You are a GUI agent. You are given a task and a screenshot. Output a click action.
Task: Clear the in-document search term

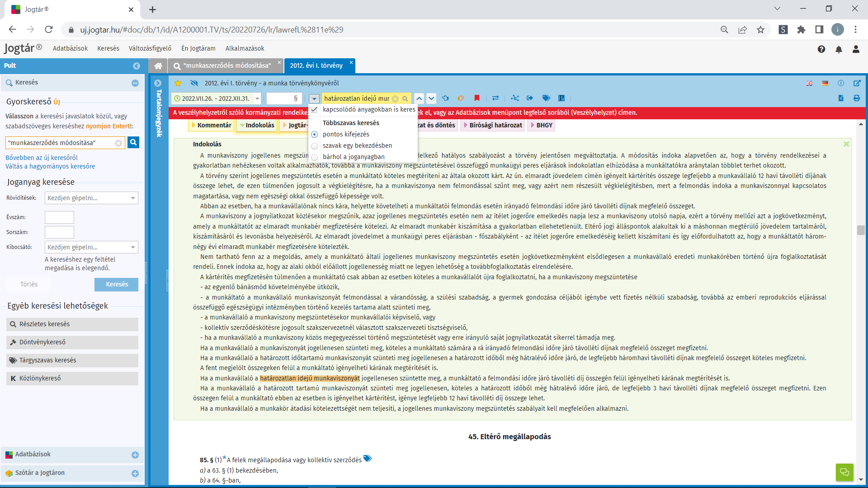395,99
